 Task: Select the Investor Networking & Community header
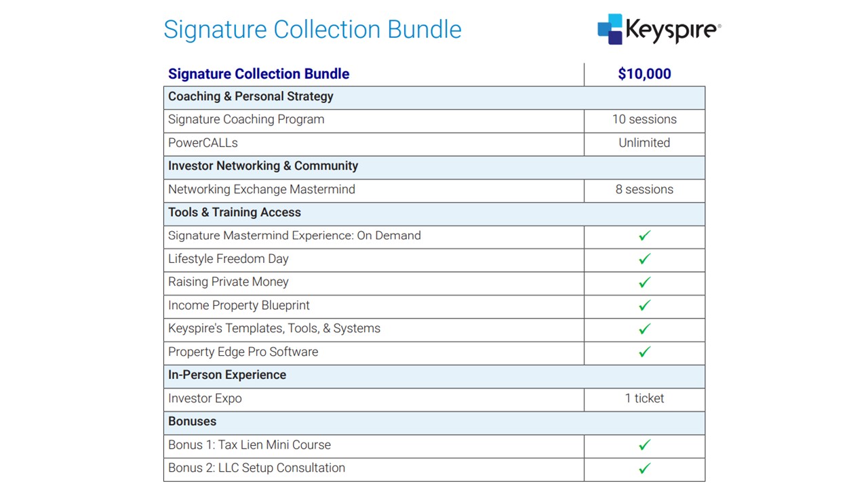pyautogui.click(x=263, y=166)
